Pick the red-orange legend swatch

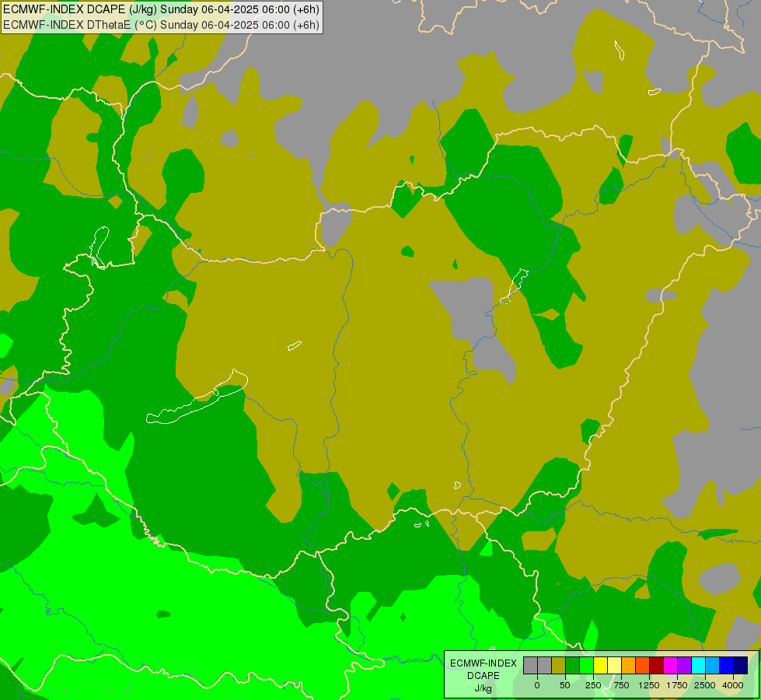tap(643, 665)
